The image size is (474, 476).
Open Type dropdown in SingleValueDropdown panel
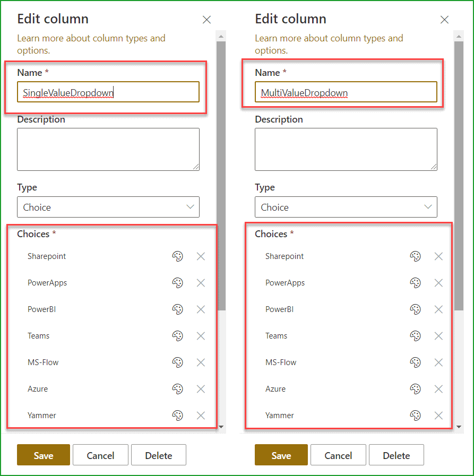108,207
